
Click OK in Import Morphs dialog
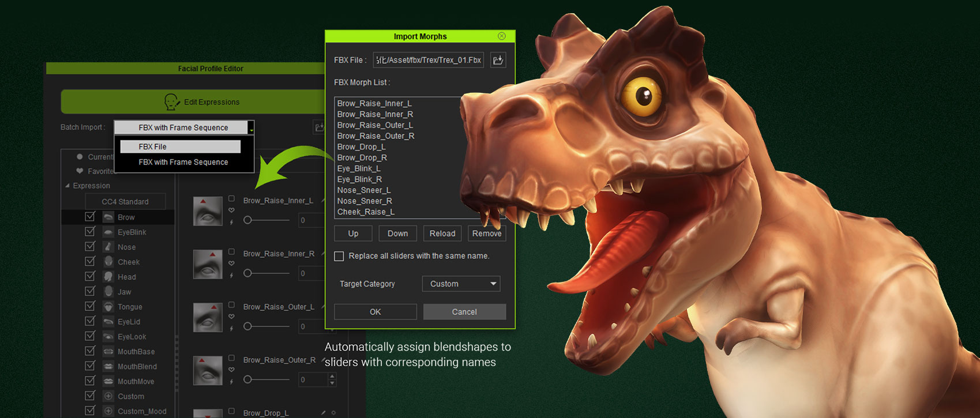point(375,312)
